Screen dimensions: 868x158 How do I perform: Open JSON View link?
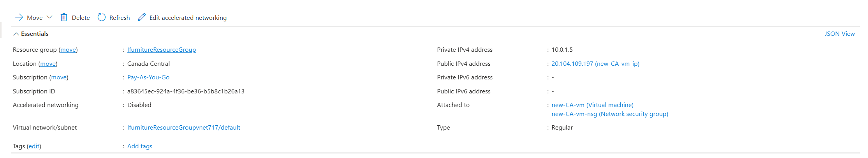[840, 34]
